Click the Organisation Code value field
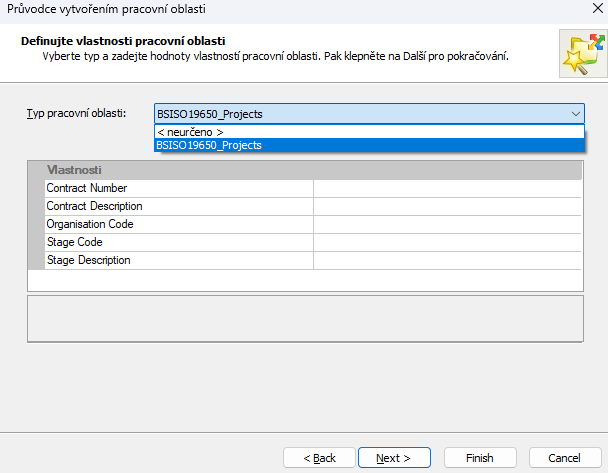The width and height of the screenshot is (608, 473). click(447, 224)
